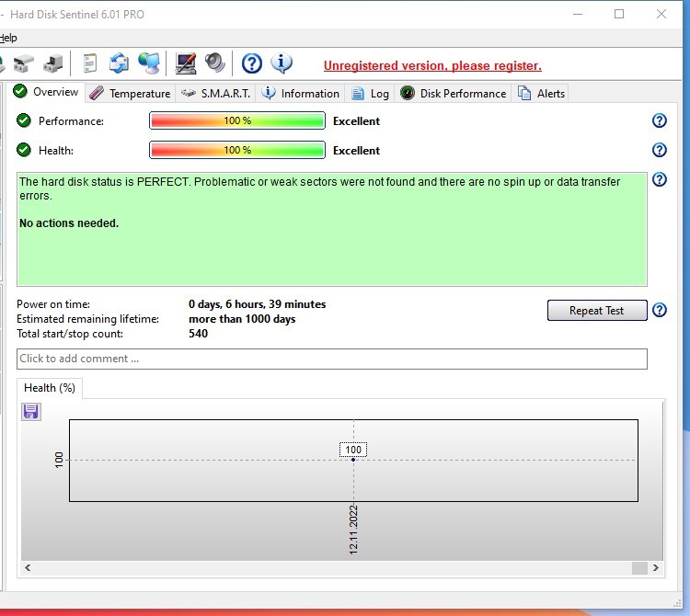Open configuration via monitor with screwdriver icon

click(185, 63)
